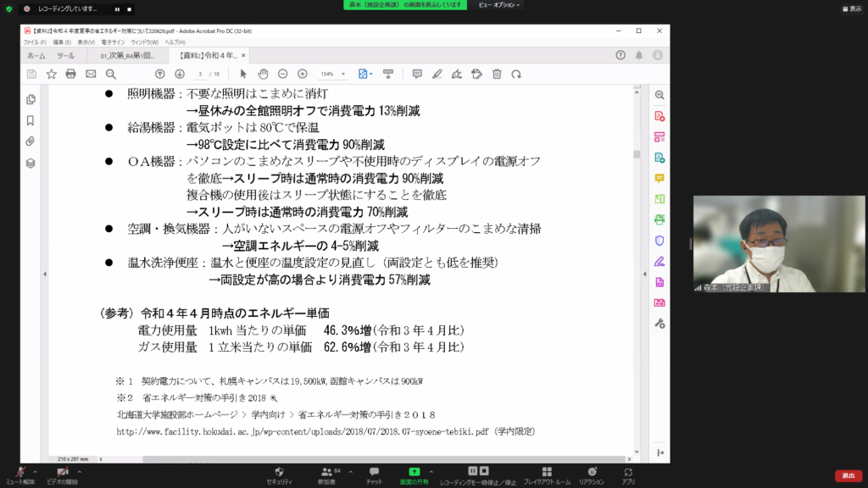Select the hand pan tool
Screen dimensions: 868x488
263,74
